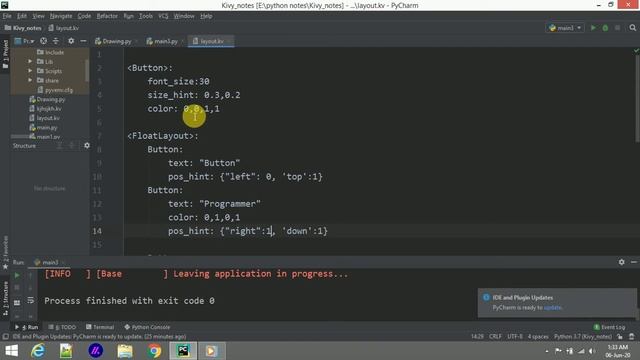Open Chrome from the taskbar

[154, 351]
